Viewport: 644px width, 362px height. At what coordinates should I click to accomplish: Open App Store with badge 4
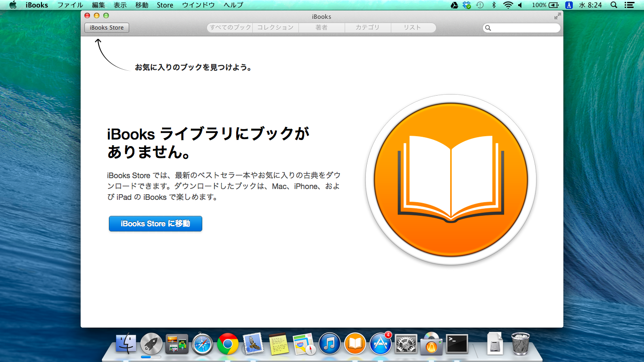click(x=380, y=344)
